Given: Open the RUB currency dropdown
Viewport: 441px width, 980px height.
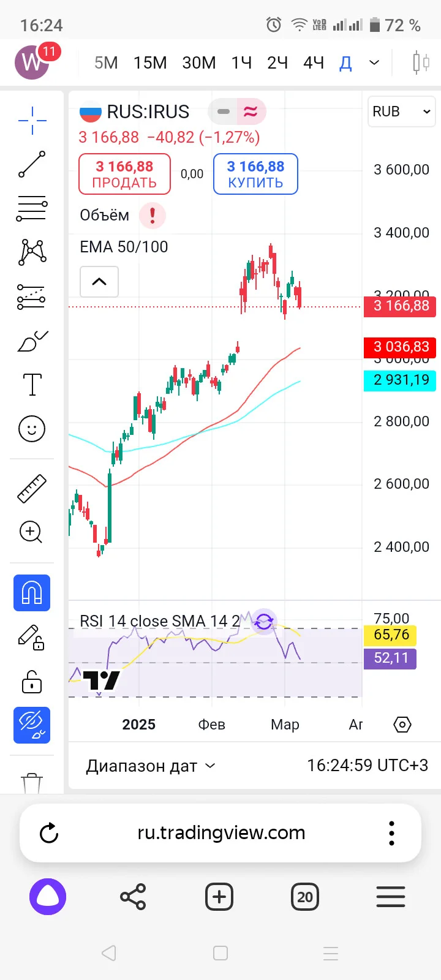Looking at the screenshot, I should click(x=401, y=111).
